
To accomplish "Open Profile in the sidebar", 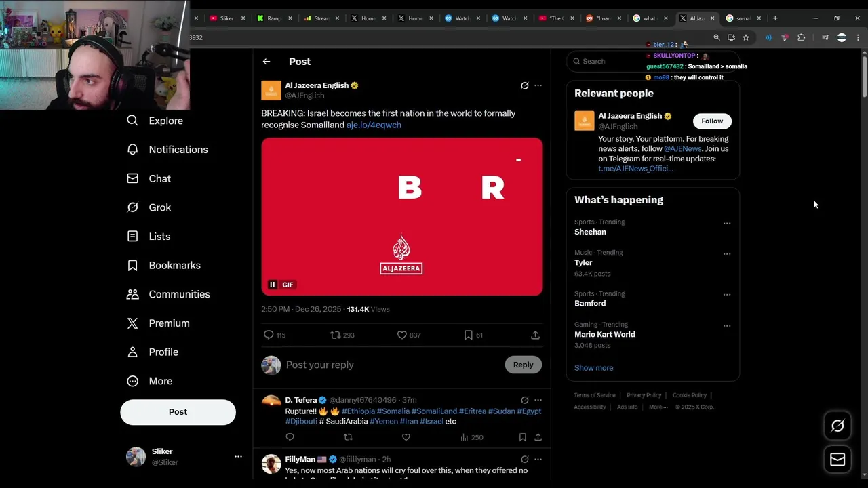I will [x=153, y=352].
